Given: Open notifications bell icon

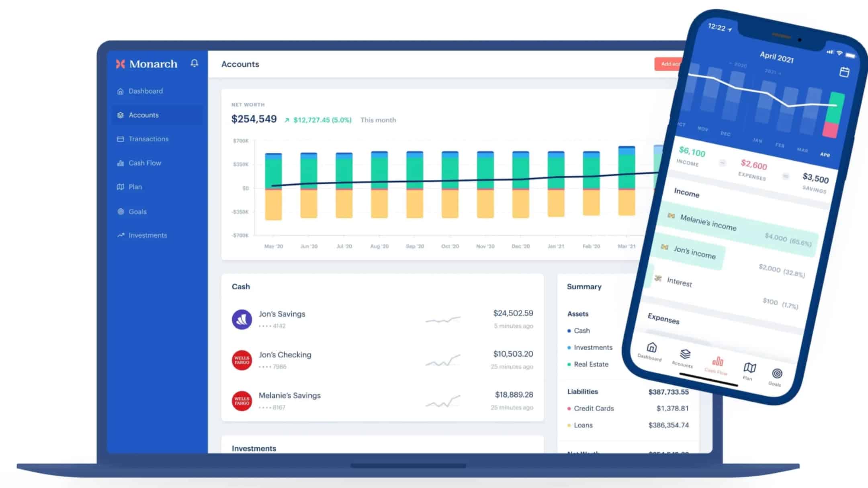Looking at the screenshot, I should 194,63.
